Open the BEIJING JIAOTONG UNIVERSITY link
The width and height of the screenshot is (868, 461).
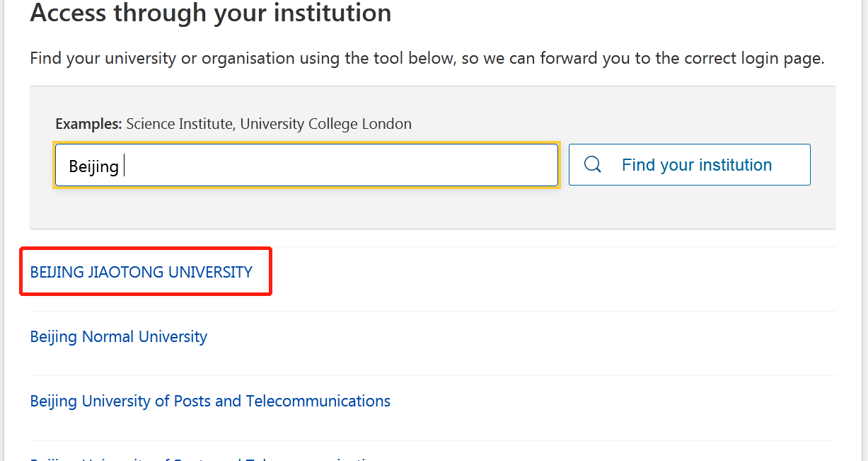click(x=141, y=272)
